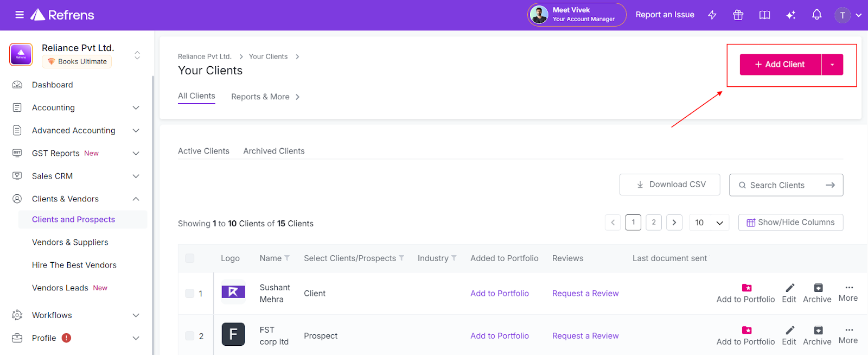Screen dimensions: 868x355
Task: Click the AI sparkle icon
Action: point(791,15)
